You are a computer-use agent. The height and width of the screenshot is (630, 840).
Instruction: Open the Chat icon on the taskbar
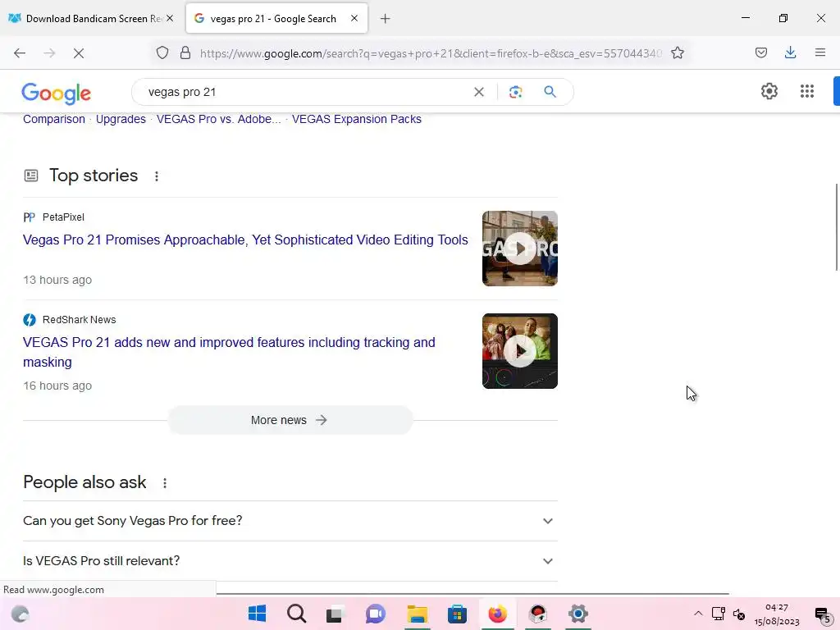pos(376,614)
